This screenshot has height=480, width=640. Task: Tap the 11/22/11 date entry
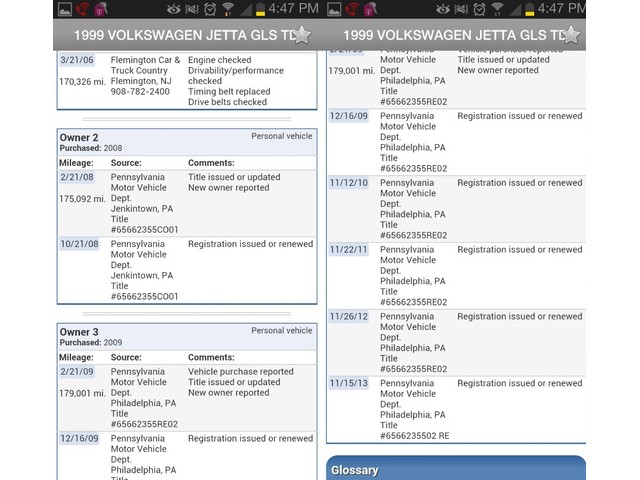click(349, 250)
